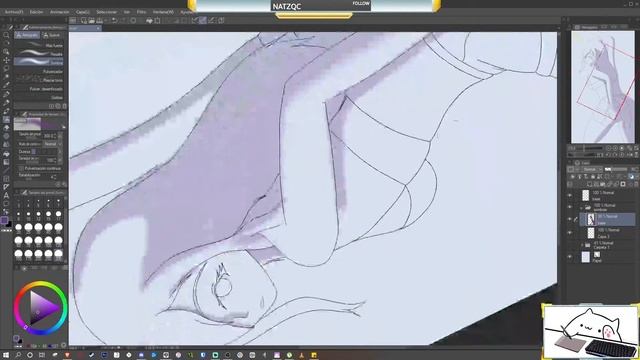Open the Capa menu
Image resolution: width=640 pixels, height=360 pixels.
(83, 12)
